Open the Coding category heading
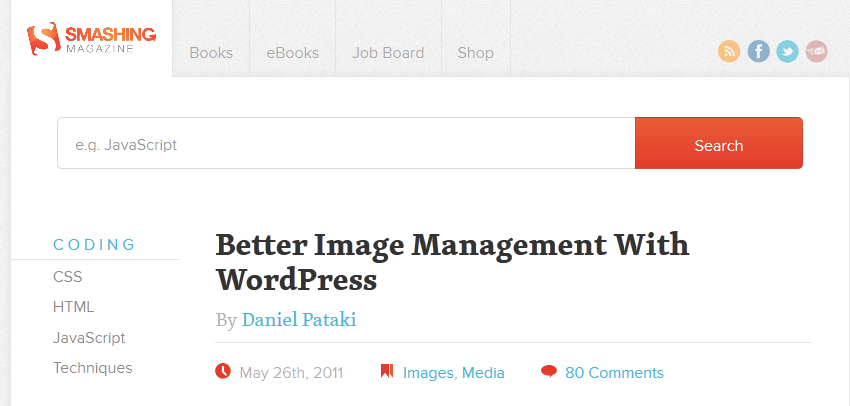This screenshot has width=850, height=406. tap(94, 244)
